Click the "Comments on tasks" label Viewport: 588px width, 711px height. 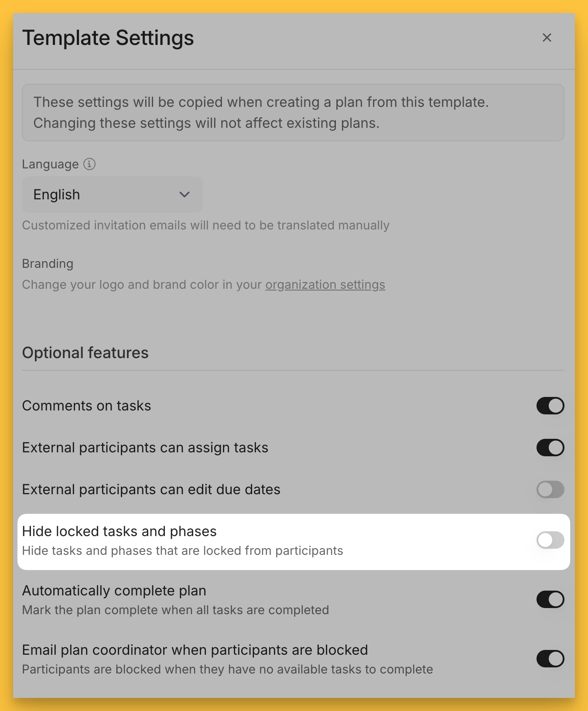coord(86,406)
